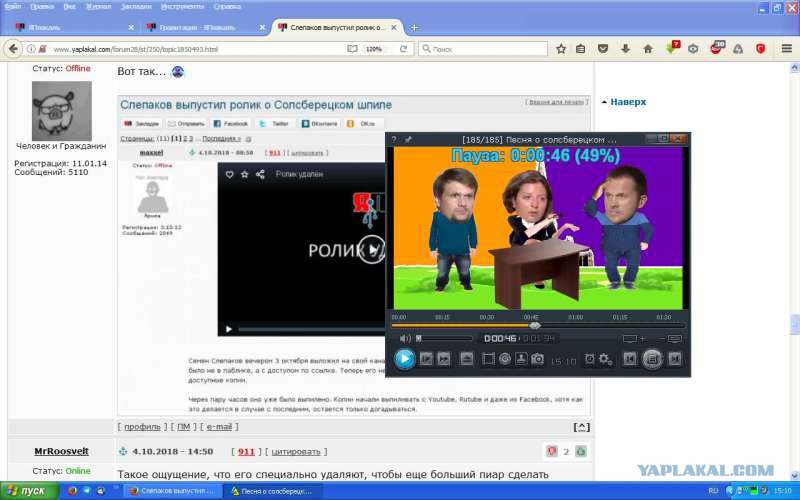Go back with browser back arrow
The width and height of the screenshot is (800, 500).
pos(13,49)
